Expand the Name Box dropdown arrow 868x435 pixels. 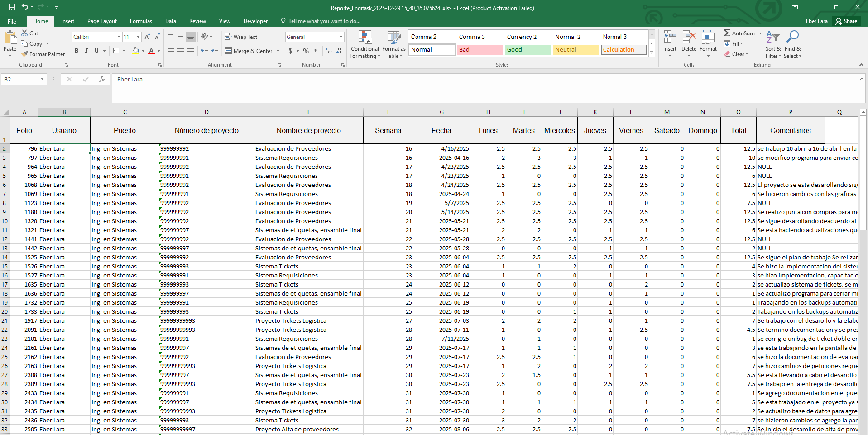click(42, 79)
